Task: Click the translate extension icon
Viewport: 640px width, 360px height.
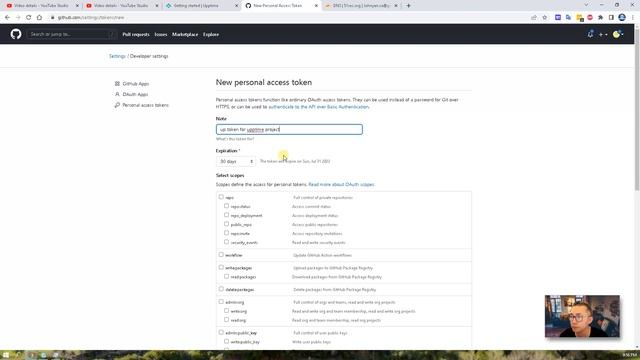Action: pyautogui.click(x=569, y=18)
